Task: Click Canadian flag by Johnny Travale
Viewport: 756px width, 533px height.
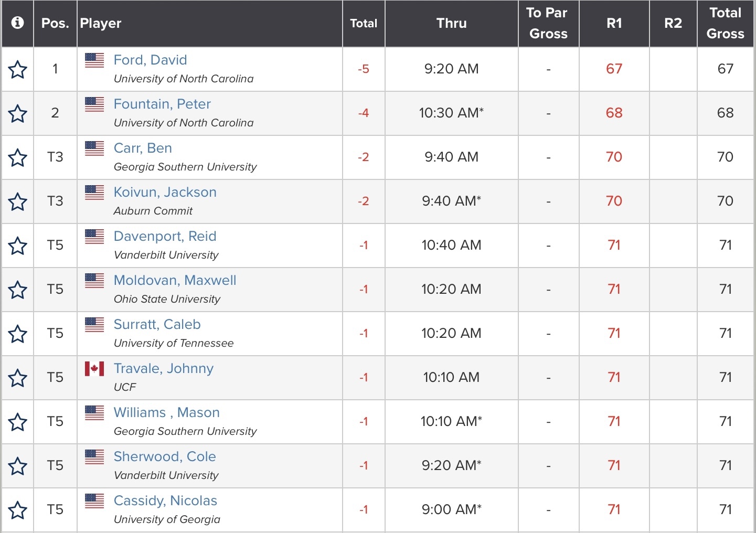Action: (x=94, y=369)
